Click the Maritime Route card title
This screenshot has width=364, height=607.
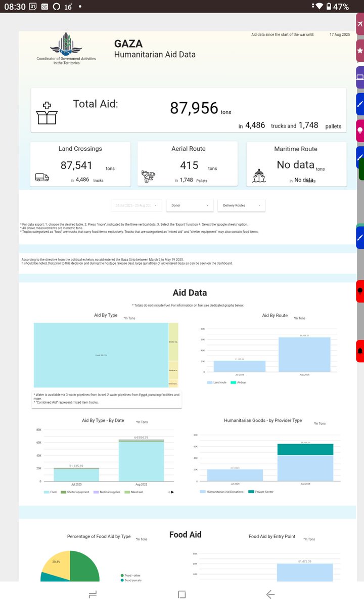point(296,149)
